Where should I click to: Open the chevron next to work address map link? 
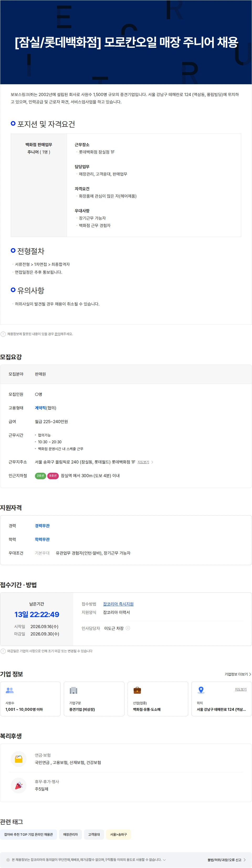152,462
